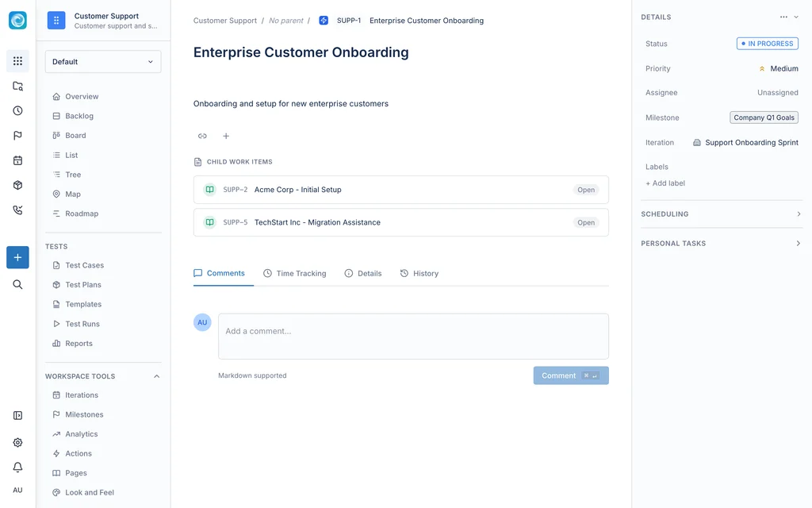Screen dimensions: 812x508
Task: Open notifications bell icon
Action: coord(17,467)
